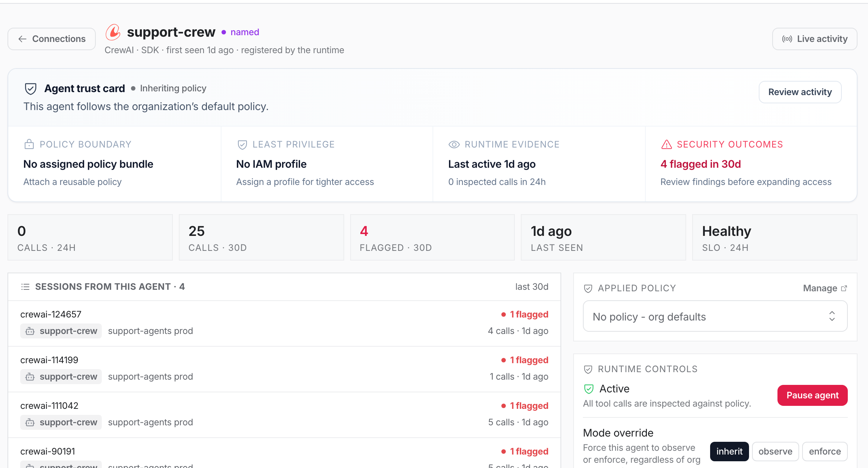Click the Last active 1d ago text

(x=492, y=164)
